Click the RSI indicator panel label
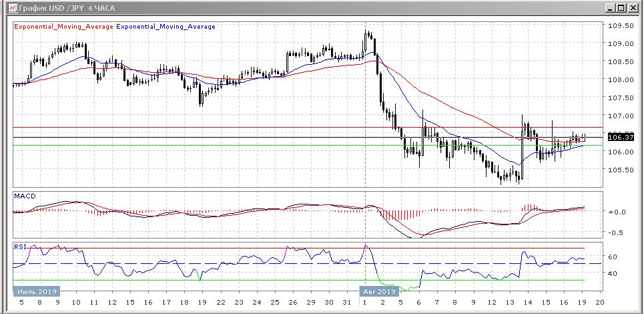 pyautogui.click(x=20, y=247)
